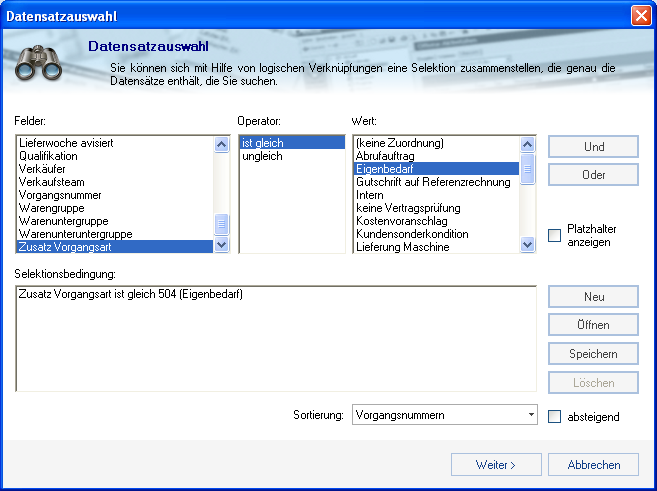Click inside the Selektionsbedingung text area
Screen dimensions: 657x491
pyautogui.click(x=275, y=340)
